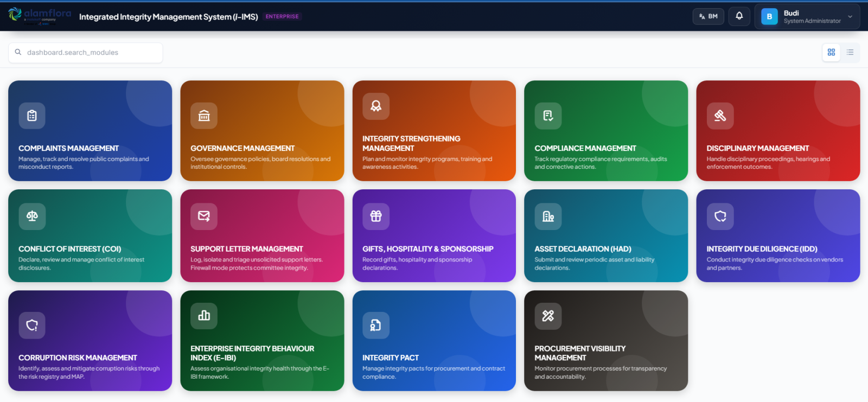Focus the module search field
This screenshot has height=402, width=868.
point(86,53)
